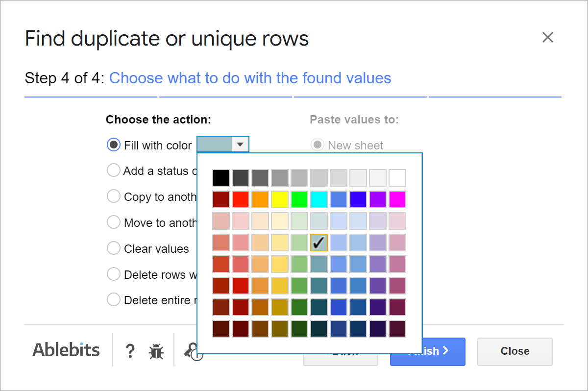Click the Ablebits logo
This screenshot has width=588, height=391.
66,350
